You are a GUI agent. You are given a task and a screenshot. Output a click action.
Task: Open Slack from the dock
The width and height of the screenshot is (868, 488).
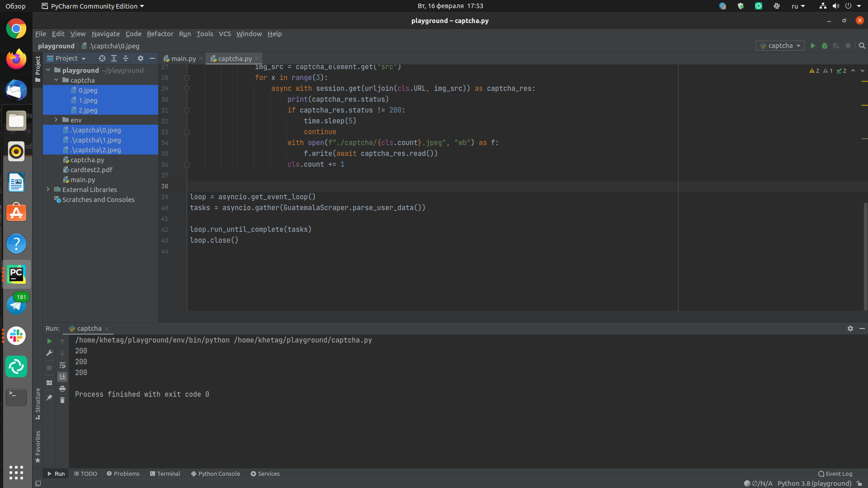coord(16,336)
